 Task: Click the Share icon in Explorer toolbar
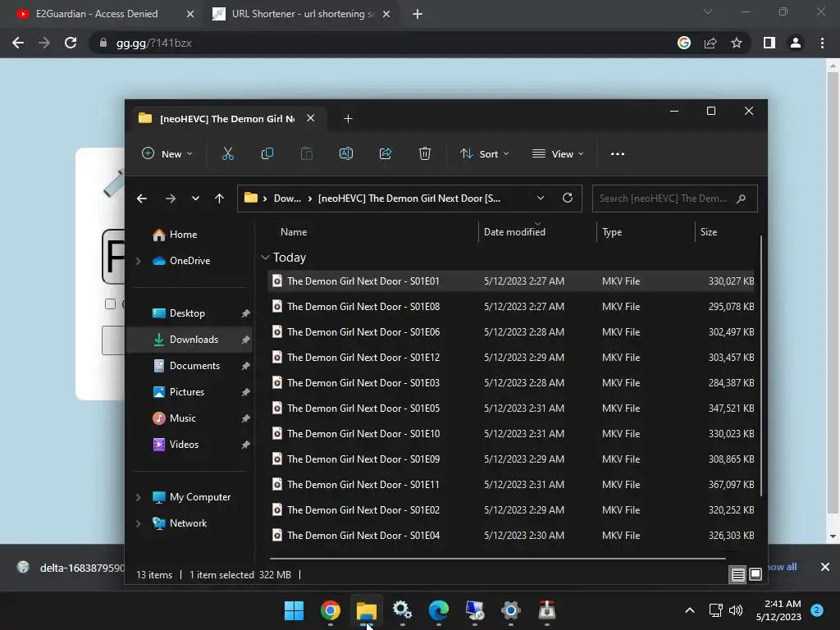(386, 153)
